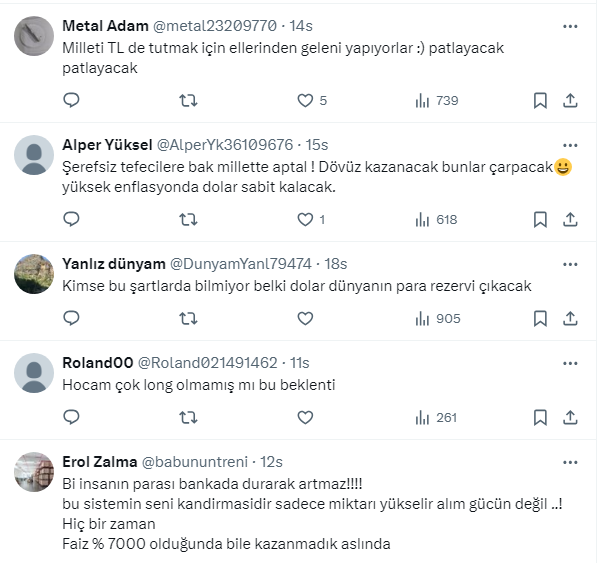This screenshot has width=609, height=563.
Task: Share Roland00's tweet
Action: 570,417
